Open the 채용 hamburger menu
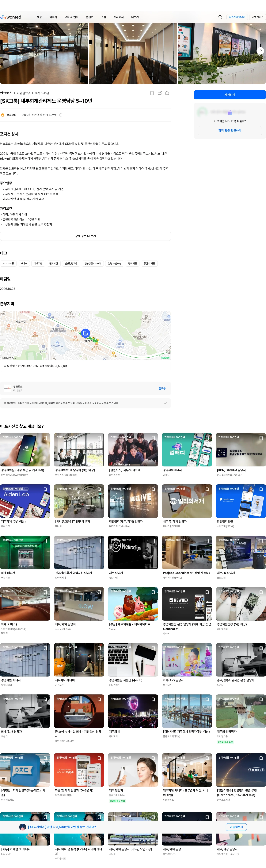266x868 pixels. [37, 17]
